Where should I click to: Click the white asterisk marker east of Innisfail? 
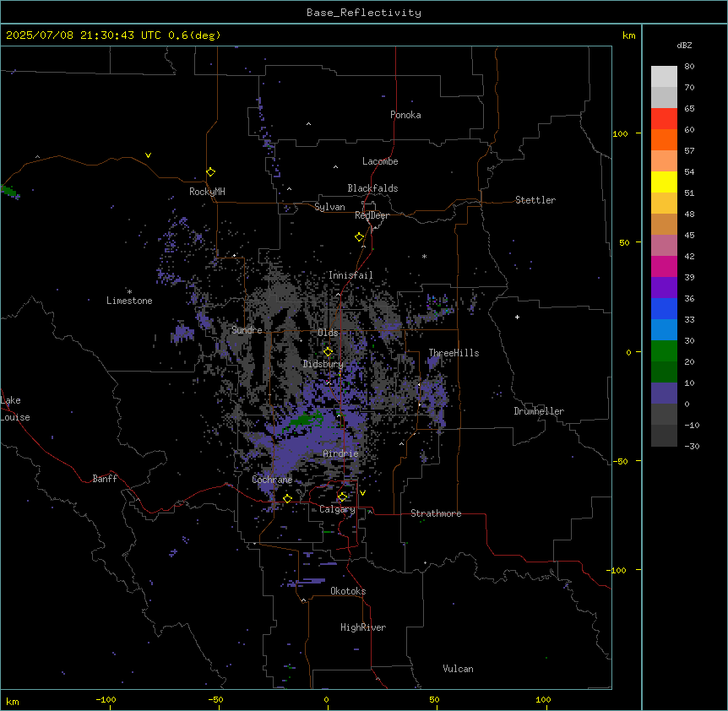click(x=424, y=256)
